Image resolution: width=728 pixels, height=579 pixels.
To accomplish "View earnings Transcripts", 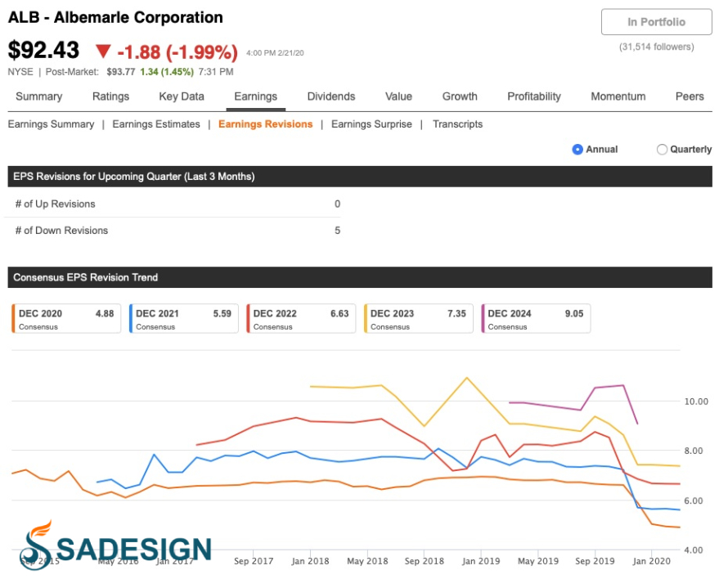I will [x=458, y=124].
